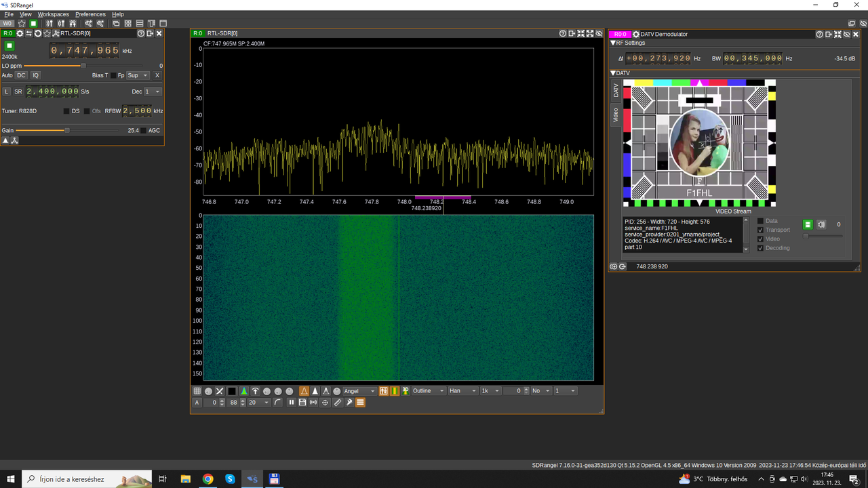Collapse the RF Settings section

(613, 43)
